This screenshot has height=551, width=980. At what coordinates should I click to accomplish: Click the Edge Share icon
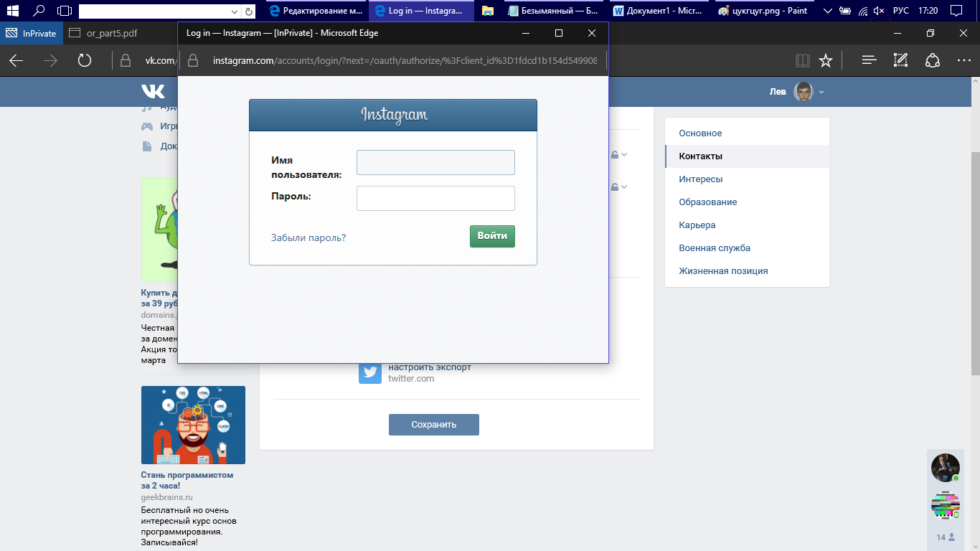coord(932,61)
